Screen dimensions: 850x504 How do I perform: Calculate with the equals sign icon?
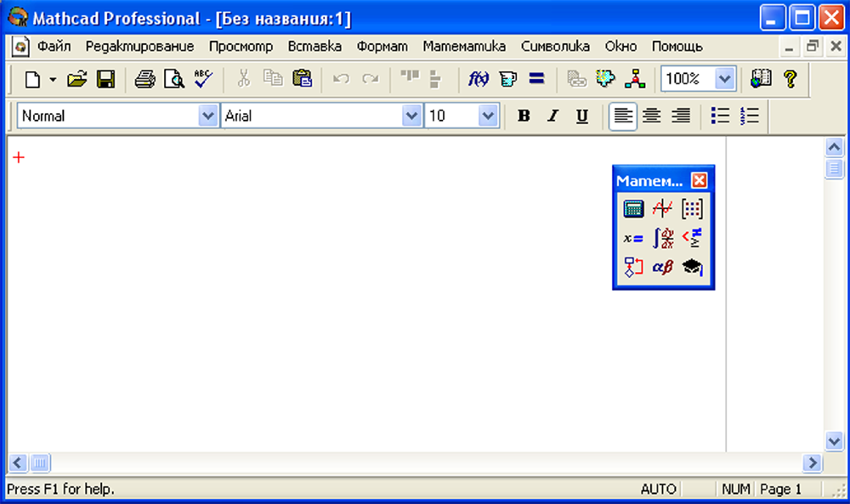[536, 79]
